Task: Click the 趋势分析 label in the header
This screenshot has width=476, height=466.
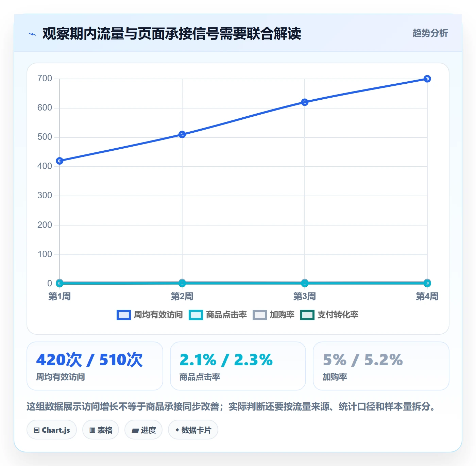Action: click(430, 33)
